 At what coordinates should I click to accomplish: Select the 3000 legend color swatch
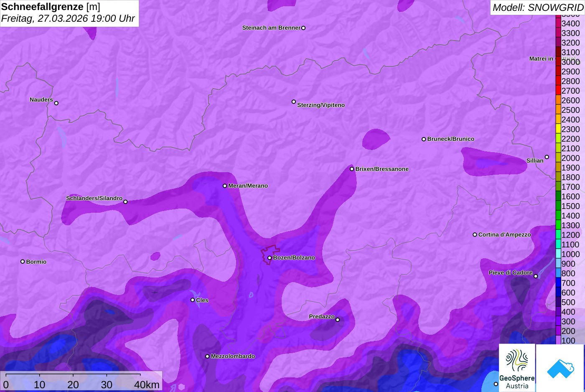click(558, 62)
